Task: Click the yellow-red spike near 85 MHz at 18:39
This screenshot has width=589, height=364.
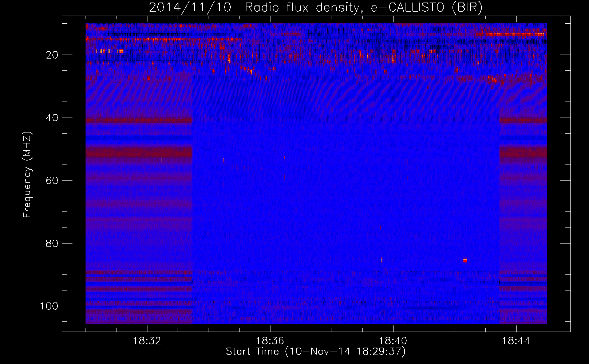Action: coord(382,260)
